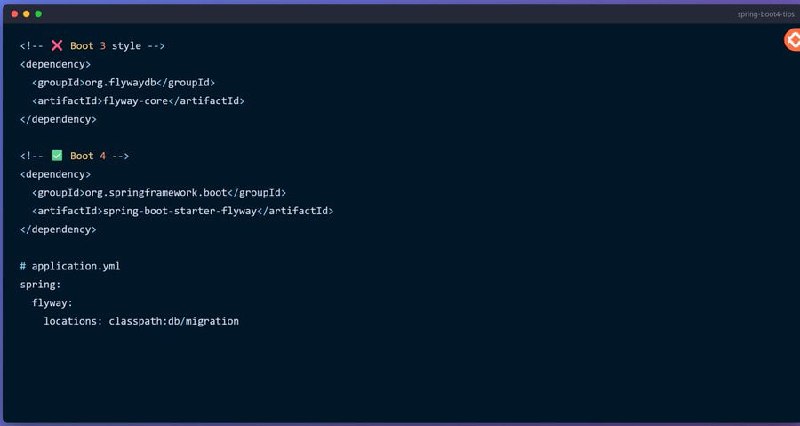The image size is (800, 426).
Task: Close the window with the red dot
Action: click(x=14, y=14)
